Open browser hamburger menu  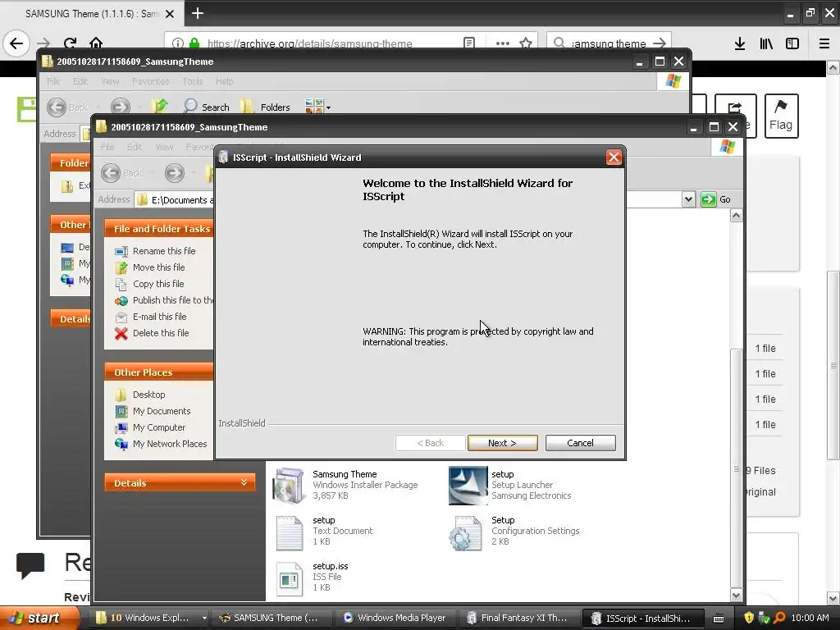824,43
